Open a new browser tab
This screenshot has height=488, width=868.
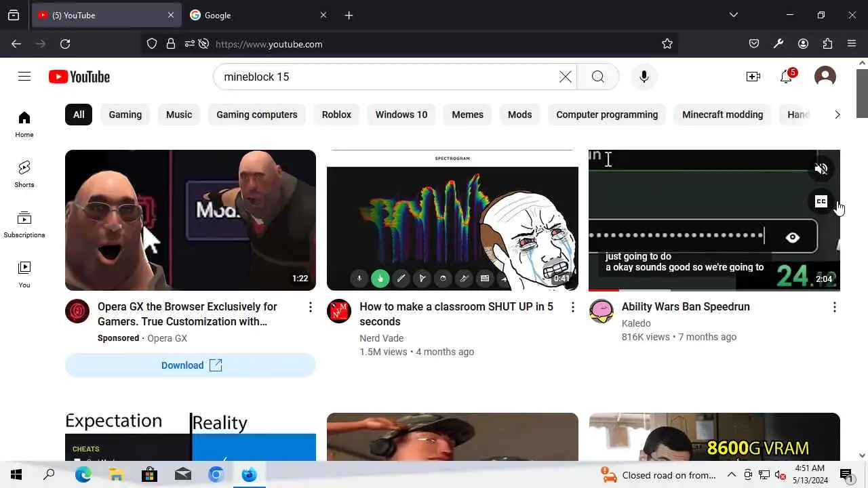(349, 15)
